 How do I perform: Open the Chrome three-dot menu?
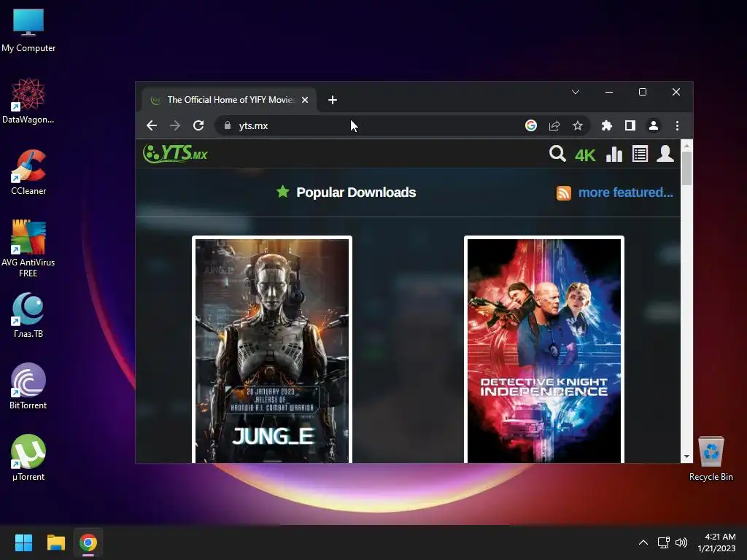677,125
